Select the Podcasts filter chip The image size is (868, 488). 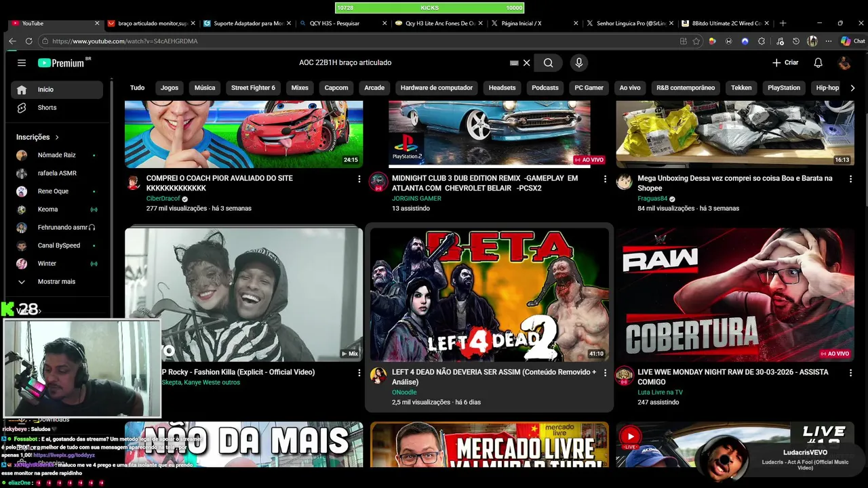coord(545,87)
